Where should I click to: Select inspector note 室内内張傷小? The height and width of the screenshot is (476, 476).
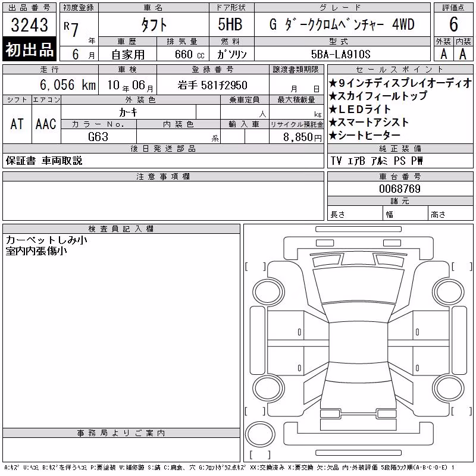tap(36, 251)
